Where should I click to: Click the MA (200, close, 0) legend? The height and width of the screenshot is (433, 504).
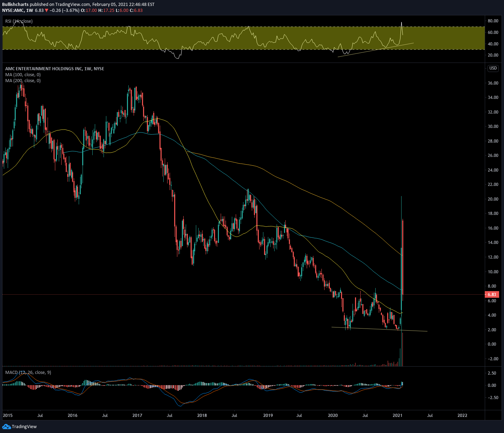pos(23,81)
